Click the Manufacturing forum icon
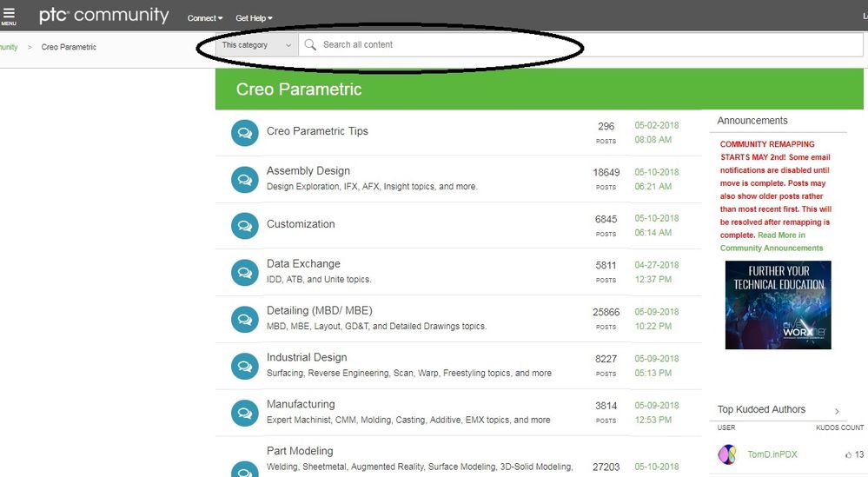 pos(245,413)
